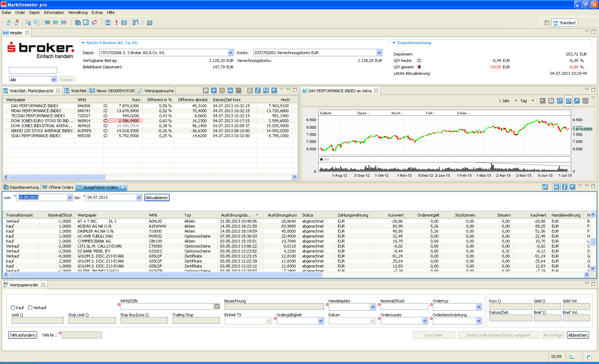The image size is (599, 364).
Task: Click the filter funnel icon in the orders panel
Action: tap(572, 187)
